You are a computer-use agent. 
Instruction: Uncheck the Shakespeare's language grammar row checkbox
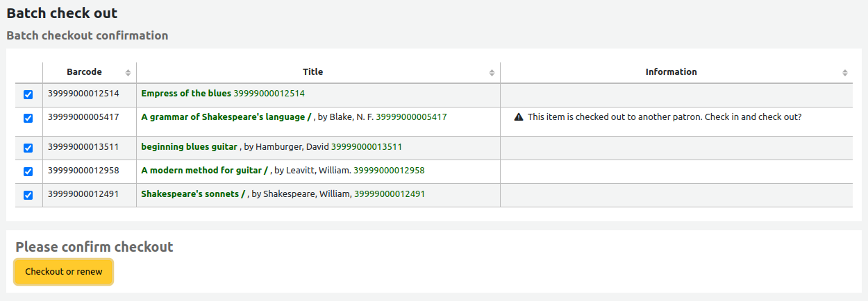(28, 118)
